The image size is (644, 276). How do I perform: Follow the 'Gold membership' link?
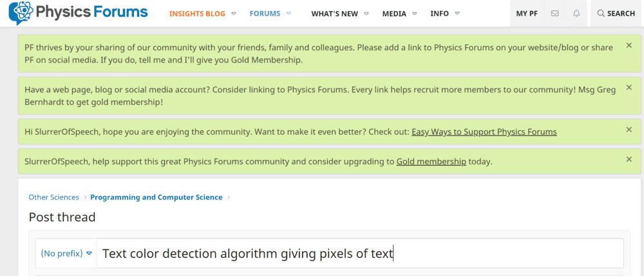[x=431, y=161]
